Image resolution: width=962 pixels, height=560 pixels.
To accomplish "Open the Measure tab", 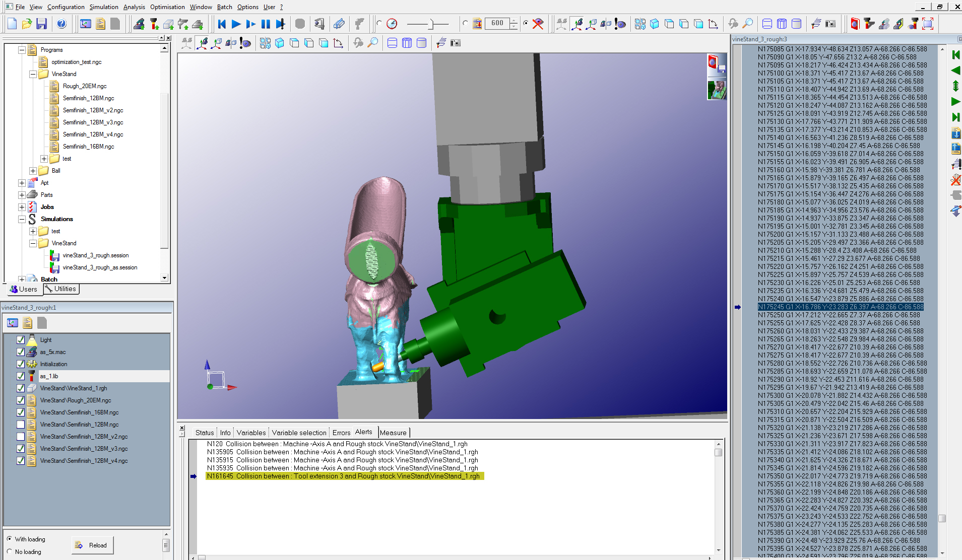I will click(x=393, y=433).
